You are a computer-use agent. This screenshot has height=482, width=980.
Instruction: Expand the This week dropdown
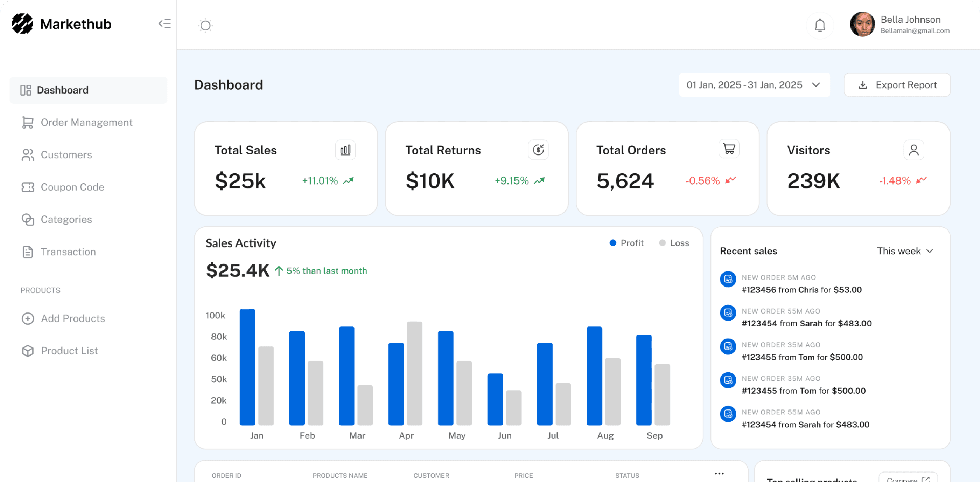coord(905,251)
